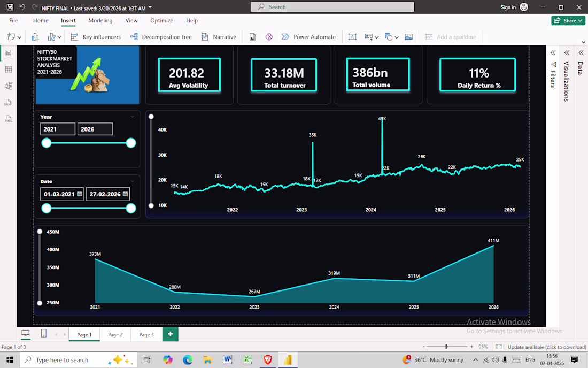
Task: Open the File menu
Action: (13, 21)
